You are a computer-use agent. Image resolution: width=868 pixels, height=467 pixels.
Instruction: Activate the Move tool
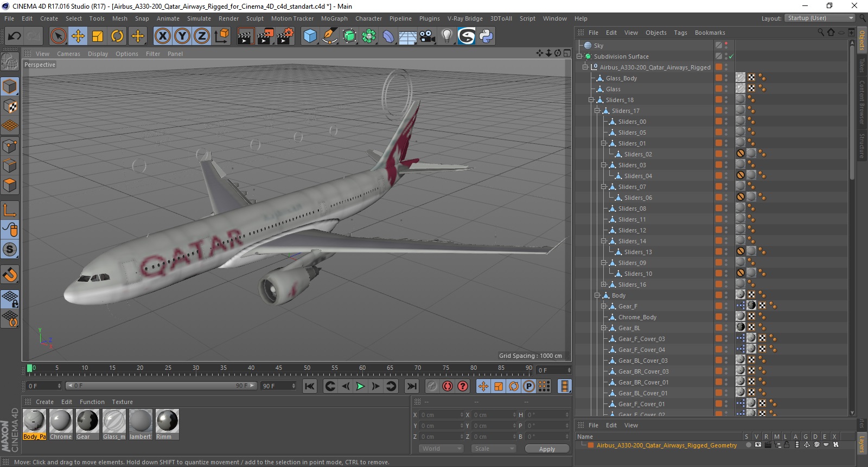[x=78, y=36]
